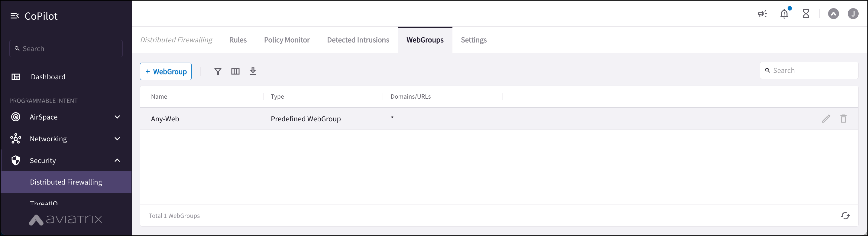Go to ThreatIQ in the sidebar

pyautogui.click(x=44, y=202)
